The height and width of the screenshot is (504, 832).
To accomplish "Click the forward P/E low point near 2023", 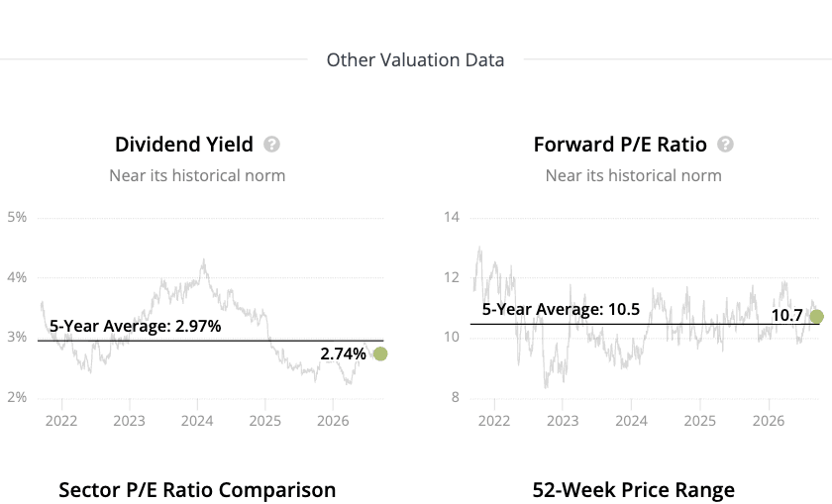I will click(546, 386).
